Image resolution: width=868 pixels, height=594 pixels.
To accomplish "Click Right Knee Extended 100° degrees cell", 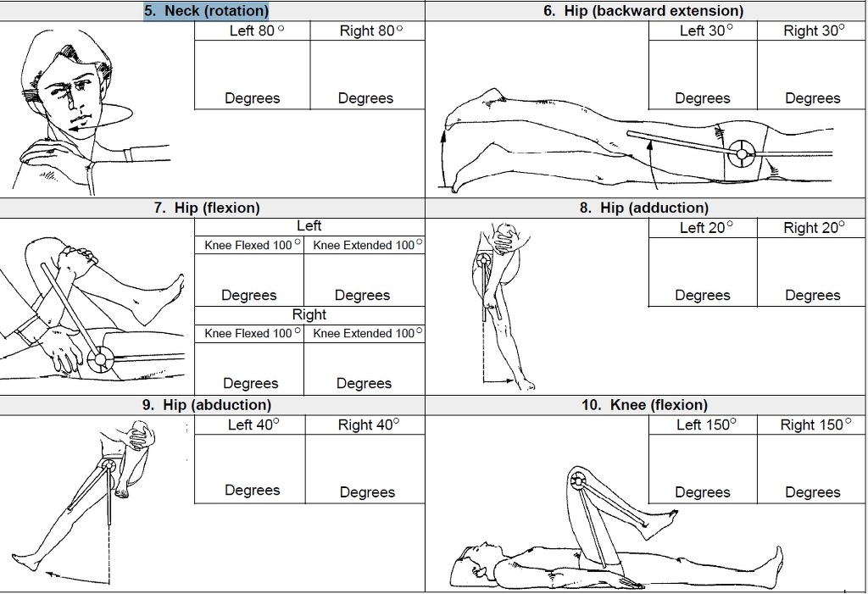I will [x=364, y=369].
